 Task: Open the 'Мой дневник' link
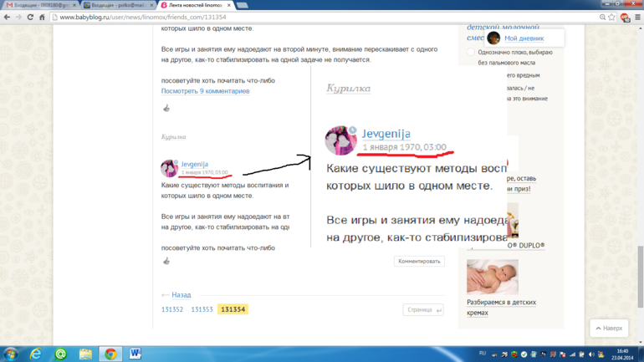[524, 38]
